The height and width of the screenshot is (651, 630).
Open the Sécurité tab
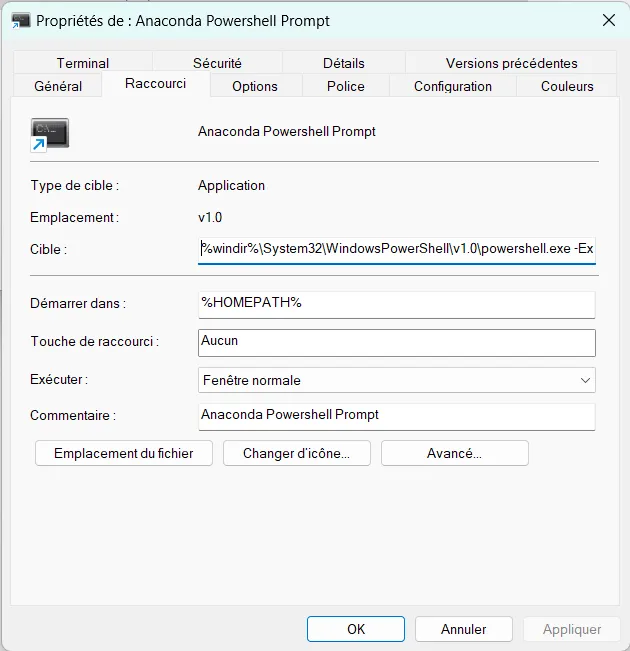point(217,63)
